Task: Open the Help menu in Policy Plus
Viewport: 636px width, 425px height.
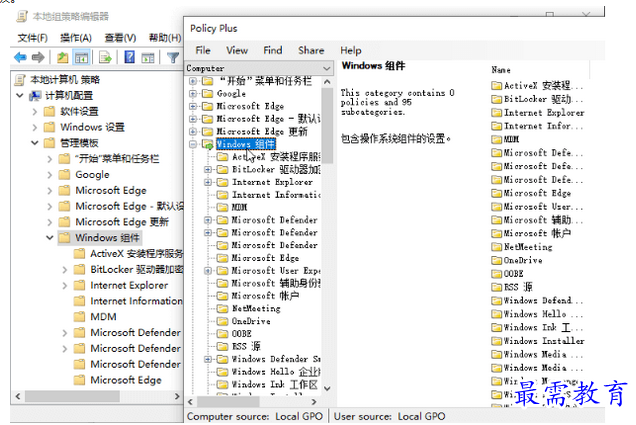Action: pyautogui.click(x=351, y=50)
